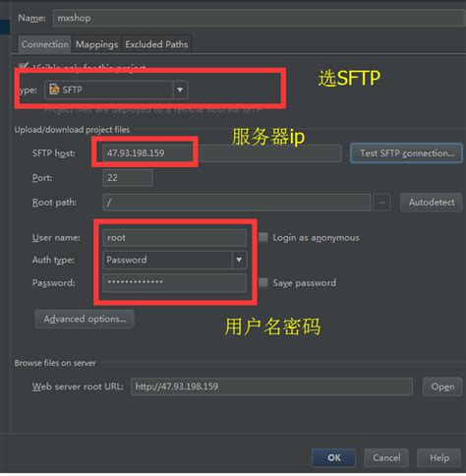Check the Save password box

click(263, 282)
